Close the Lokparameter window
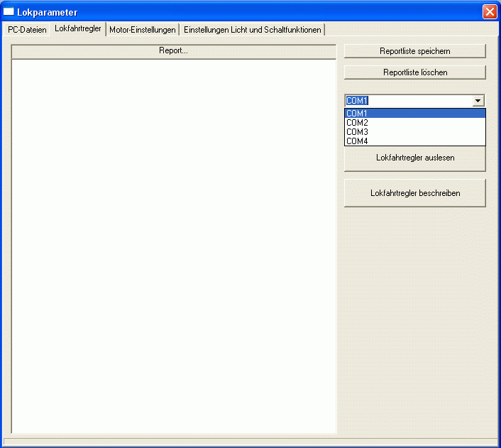The image size is (501, 448). click(489, 12)
